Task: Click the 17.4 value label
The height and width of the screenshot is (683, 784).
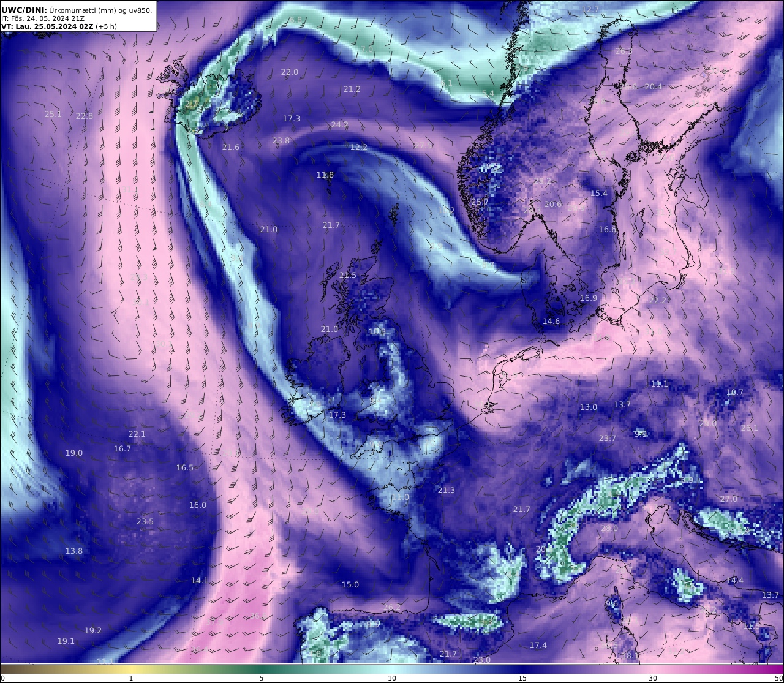Action: point(538,645)
